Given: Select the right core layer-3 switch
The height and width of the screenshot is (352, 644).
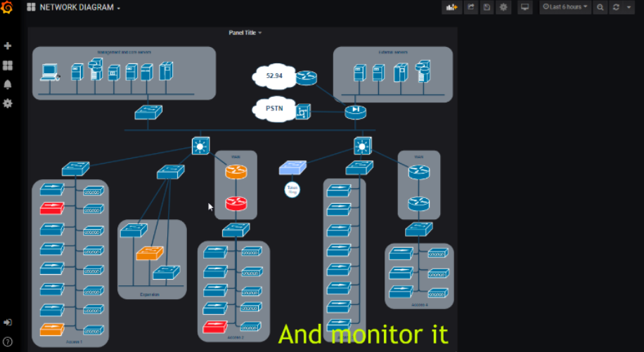Looking at the screenshot, I should click(363, 145).
